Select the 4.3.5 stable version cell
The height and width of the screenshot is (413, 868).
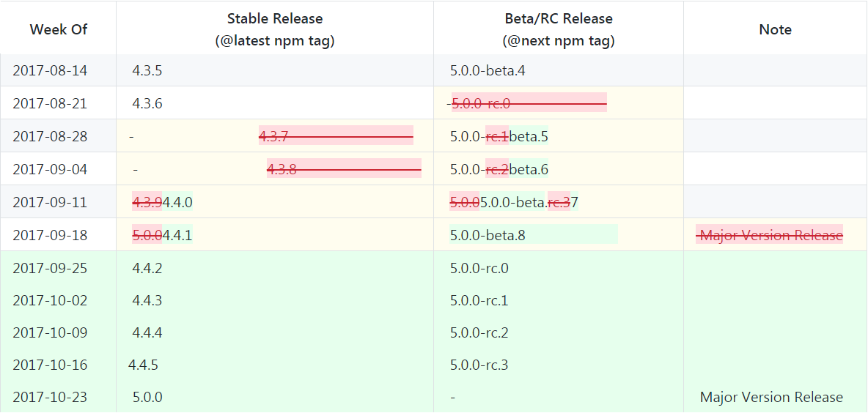147,71
